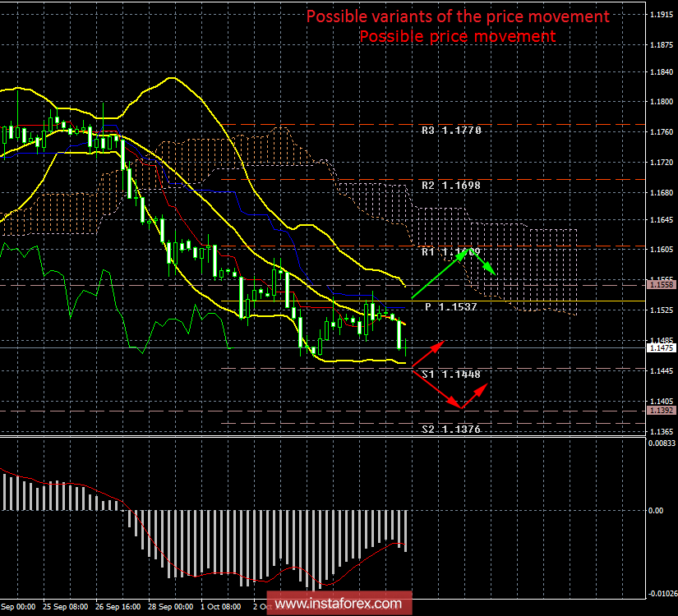Image resolution: width=678 pixels, height=616 pixels.
Task: Click the R3 1.1770 resistance label
Action: (451, 131)
